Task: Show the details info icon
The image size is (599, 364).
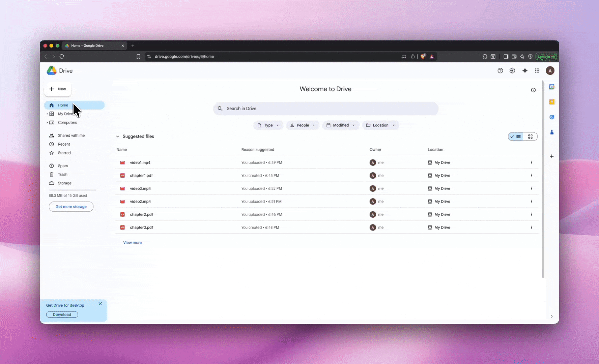Action: (533, 90)
